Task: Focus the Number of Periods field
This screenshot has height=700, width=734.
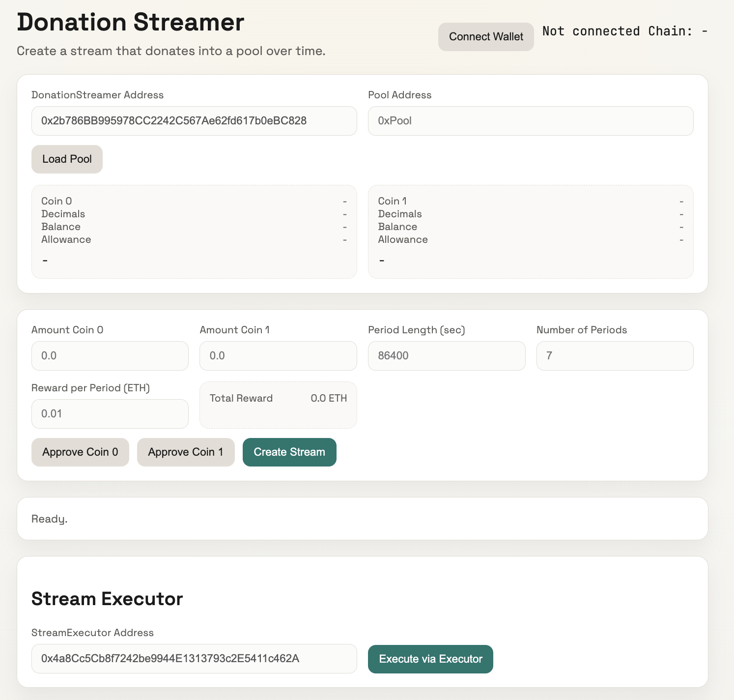Action: pos(614,356)
